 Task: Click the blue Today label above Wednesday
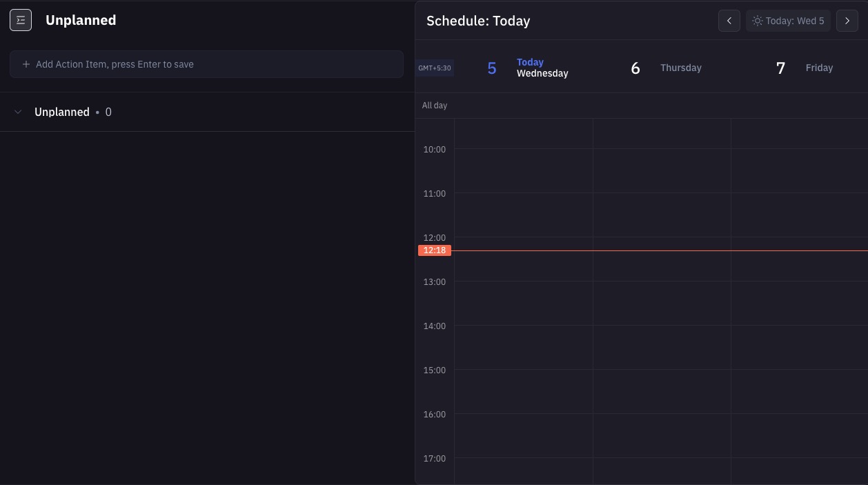(x=530, y=62)
